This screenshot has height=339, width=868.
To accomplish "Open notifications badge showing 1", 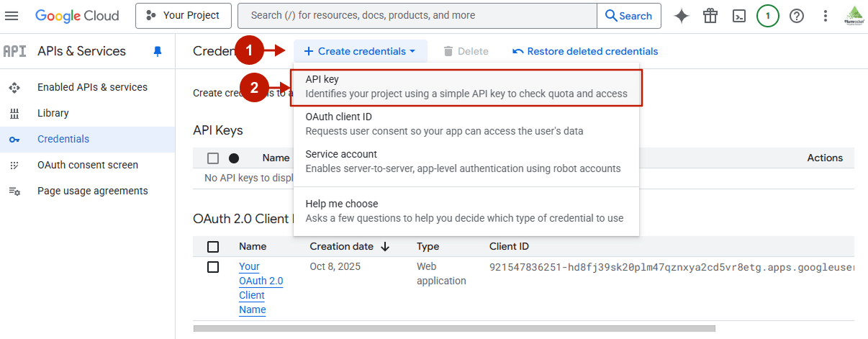I will pos(768,16).
